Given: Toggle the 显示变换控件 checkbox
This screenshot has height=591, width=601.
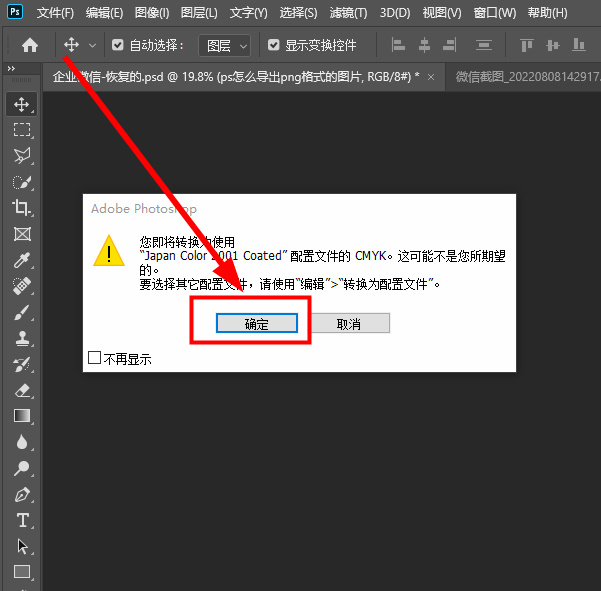Looking at the screenshot, I should (x=273, y=45).
